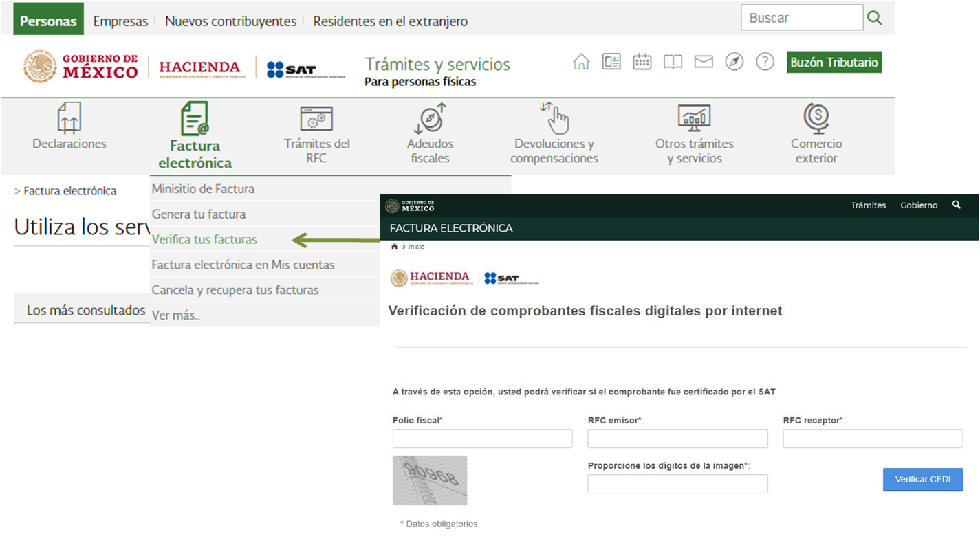Viewport: 980px width, 545px height.
Task: Click the envelope contact icon
Action: [703, 62]
